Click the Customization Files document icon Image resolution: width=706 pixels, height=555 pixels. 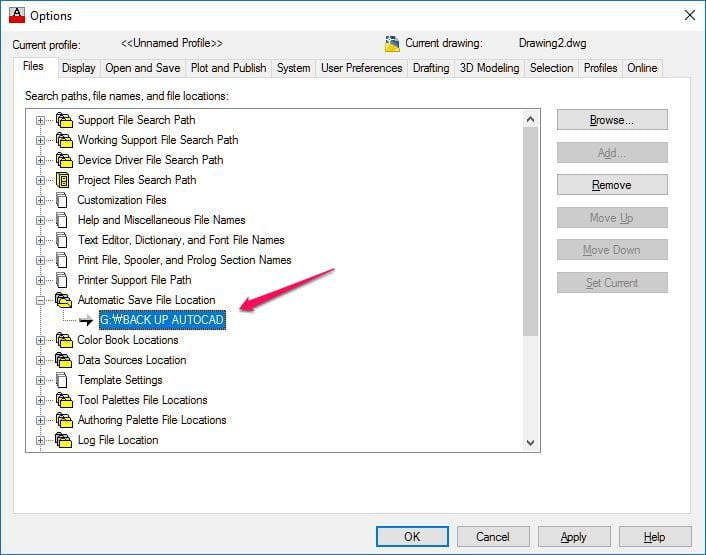pos(65,200)
